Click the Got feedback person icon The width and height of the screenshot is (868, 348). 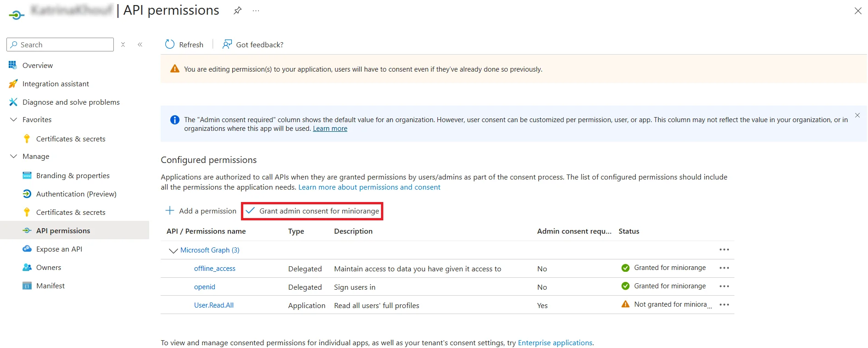[227, 44]
